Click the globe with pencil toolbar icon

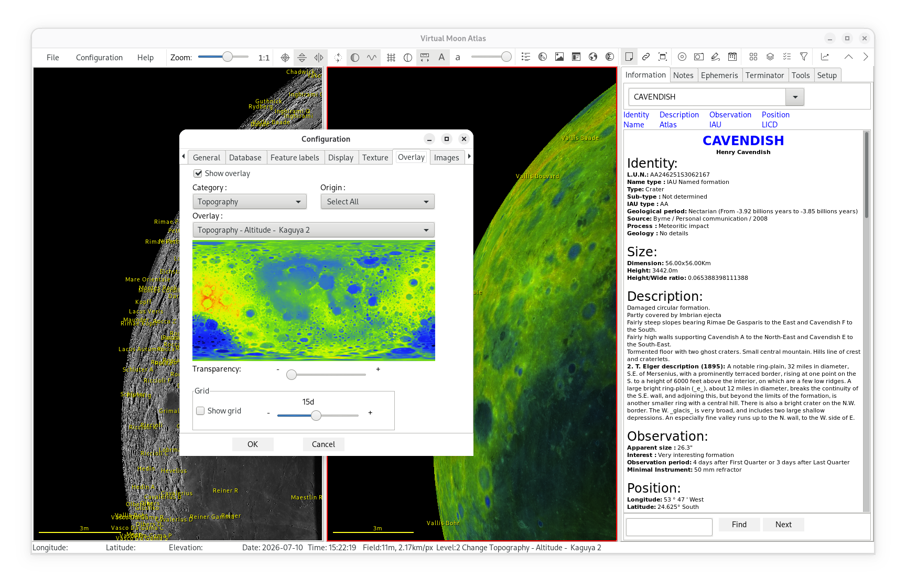[543, 57]
